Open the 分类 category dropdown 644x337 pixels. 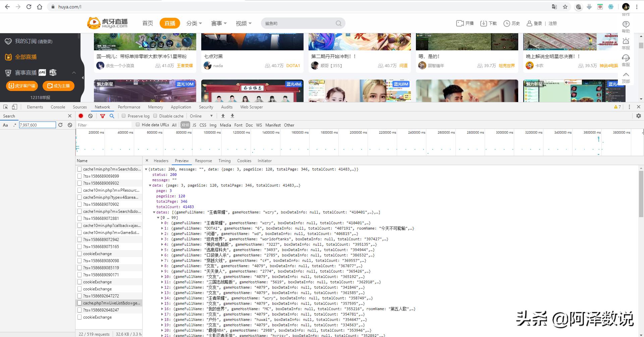pos(194,23)
